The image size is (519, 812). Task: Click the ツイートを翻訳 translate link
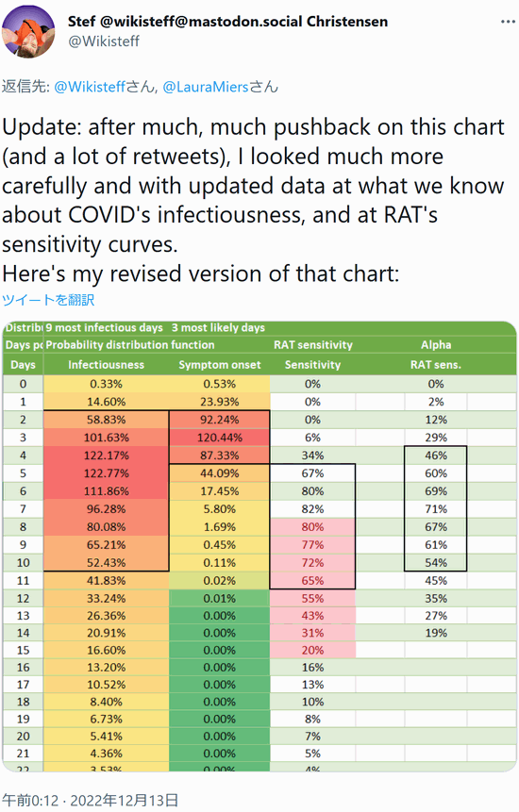coord(48,300)
